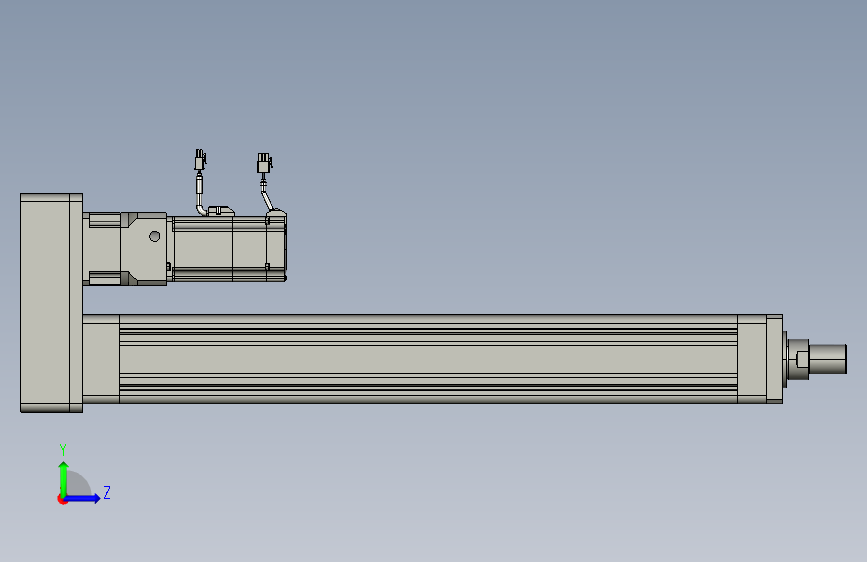Select the large end plate of actuator
Image resolution: width=867 pixels, height=562 pixels.
[51, 303]
